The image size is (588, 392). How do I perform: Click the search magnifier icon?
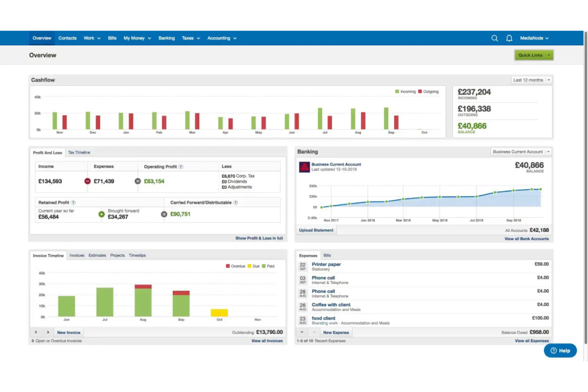[494, 38]
